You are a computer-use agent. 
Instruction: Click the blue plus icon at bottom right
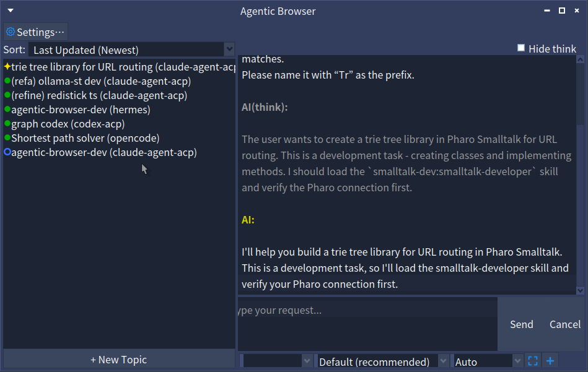point(550,361)
